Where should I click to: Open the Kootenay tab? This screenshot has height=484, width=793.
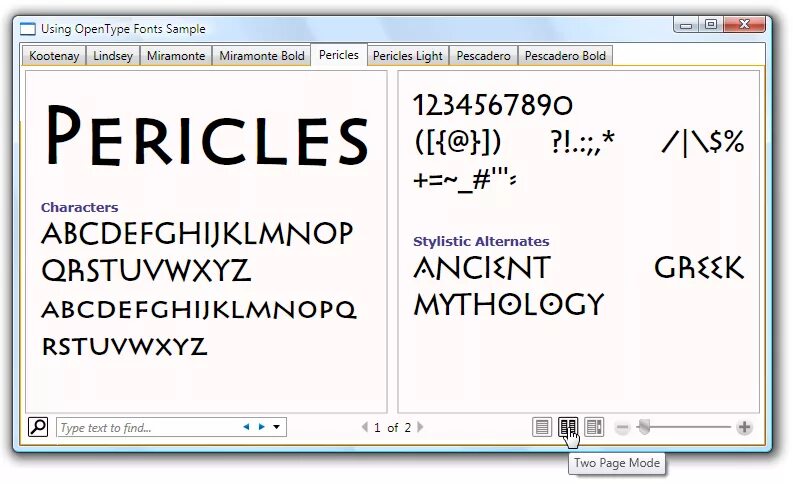tap(54, 56)
